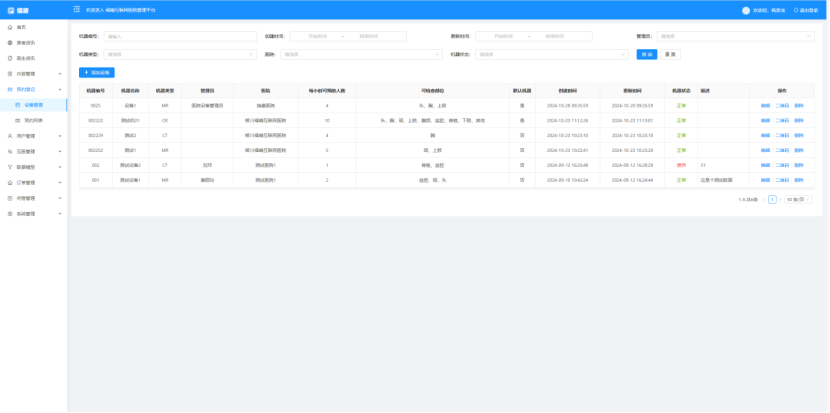Select 设备管理 in the sidebar submenu

tap(34, 104)
